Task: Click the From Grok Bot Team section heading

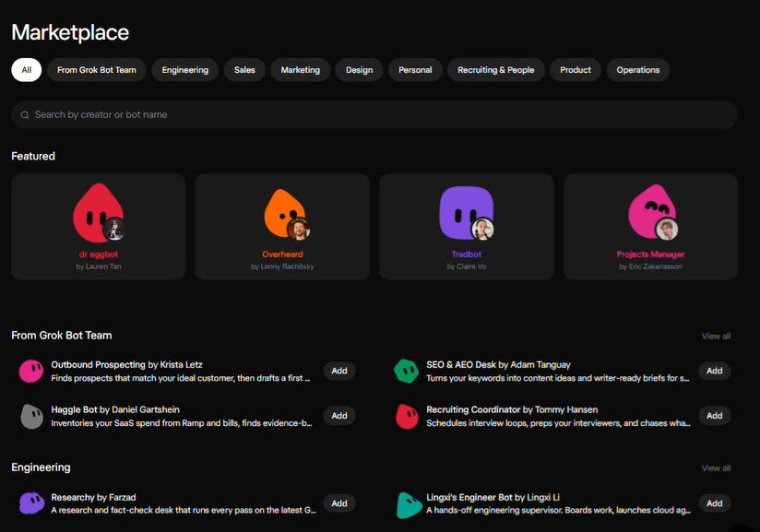Action: coord(62,336)
